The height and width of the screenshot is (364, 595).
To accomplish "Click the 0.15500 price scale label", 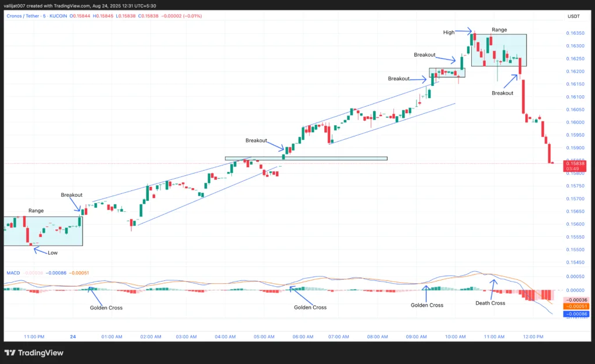I will pyautogui.click(x=575, y=250).
